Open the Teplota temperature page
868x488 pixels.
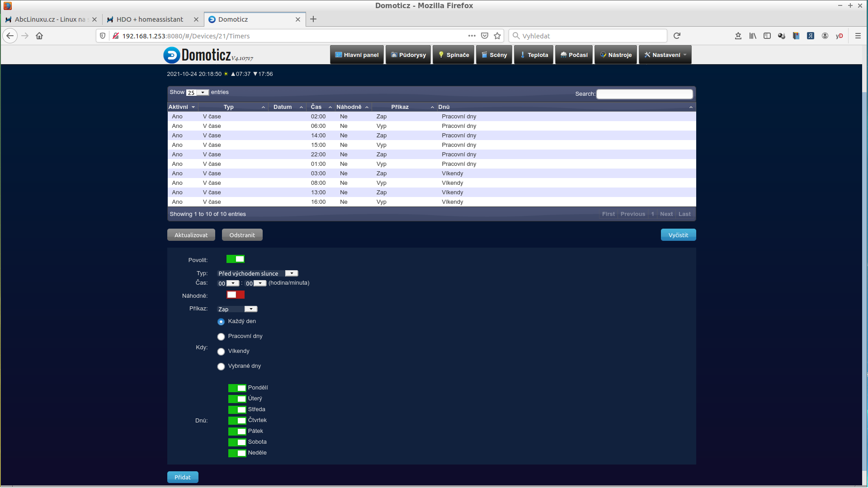(x=534, y=55)
